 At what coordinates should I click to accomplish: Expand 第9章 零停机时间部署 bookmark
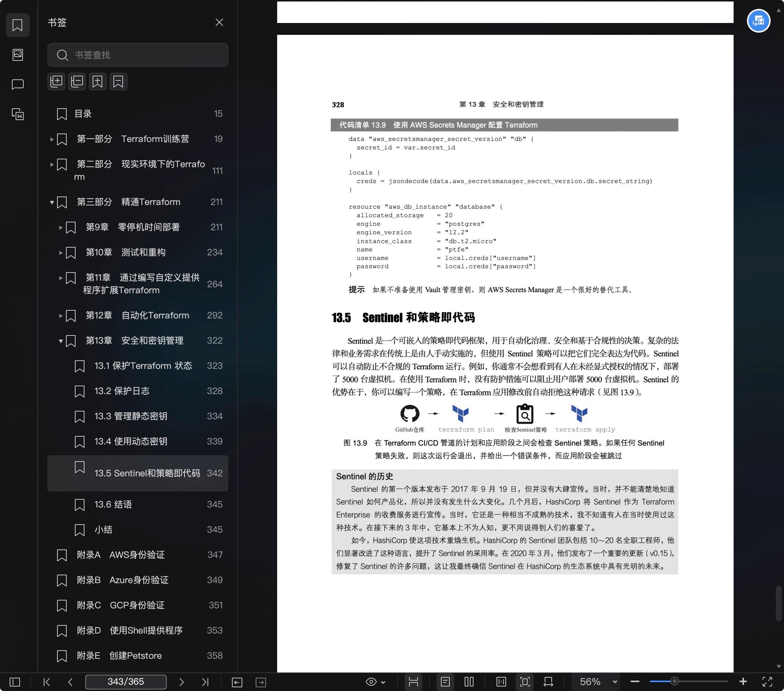click(x=61, y=228)
